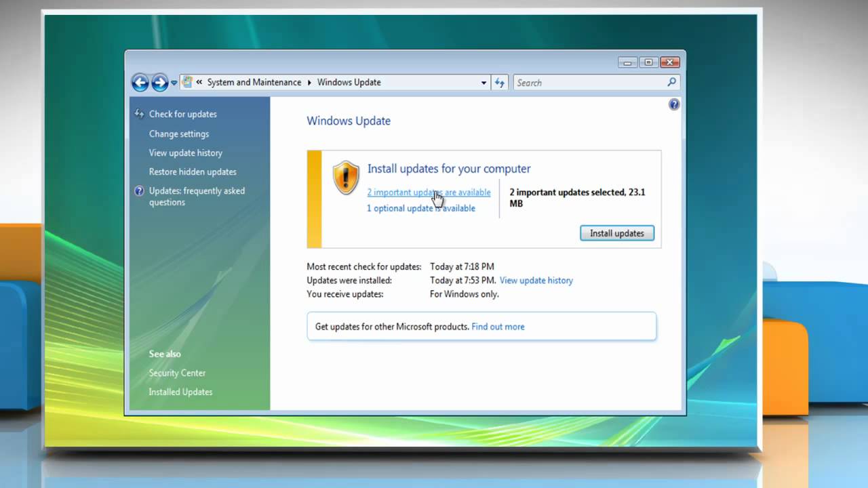Close the Windows Update window
868x488 pixels.
[669, 62]
